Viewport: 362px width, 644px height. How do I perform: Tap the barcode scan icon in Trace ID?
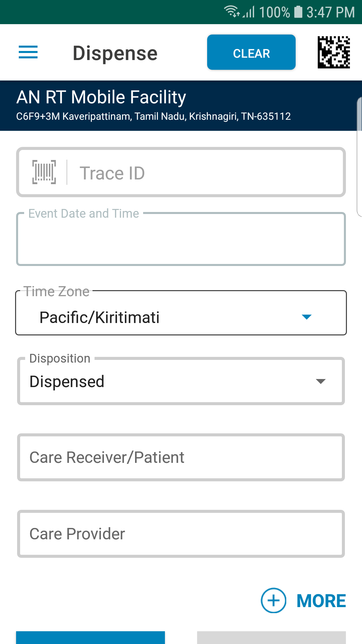coord(44,172)
